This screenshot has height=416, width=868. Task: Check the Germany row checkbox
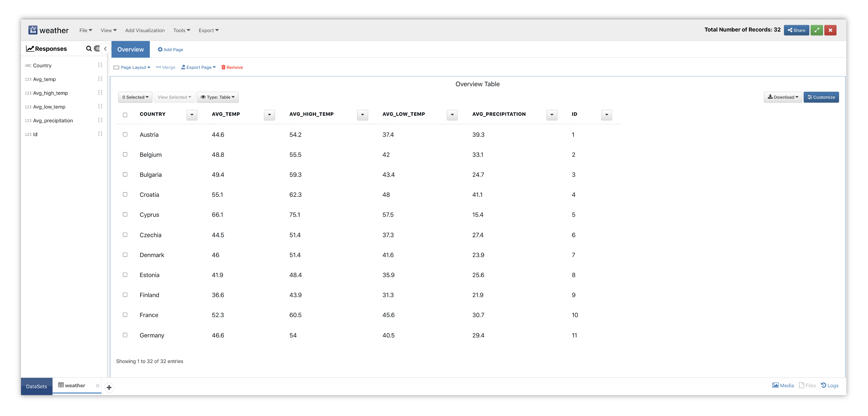[x=125, y=335]
